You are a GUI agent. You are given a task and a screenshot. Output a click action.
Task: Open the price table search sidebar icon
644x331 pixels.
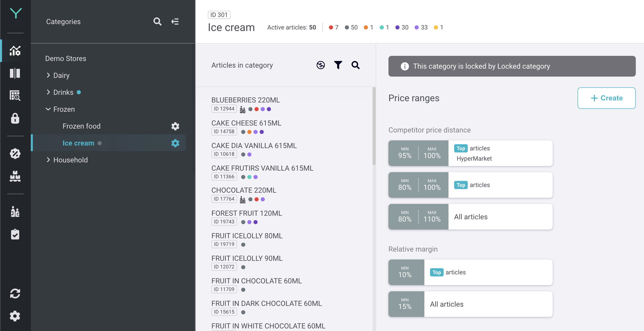tap(15, 96)
